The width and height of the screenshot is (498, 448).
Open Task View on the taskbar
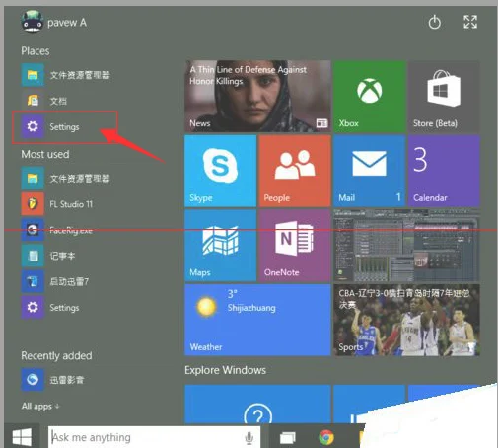pos(288,438)
